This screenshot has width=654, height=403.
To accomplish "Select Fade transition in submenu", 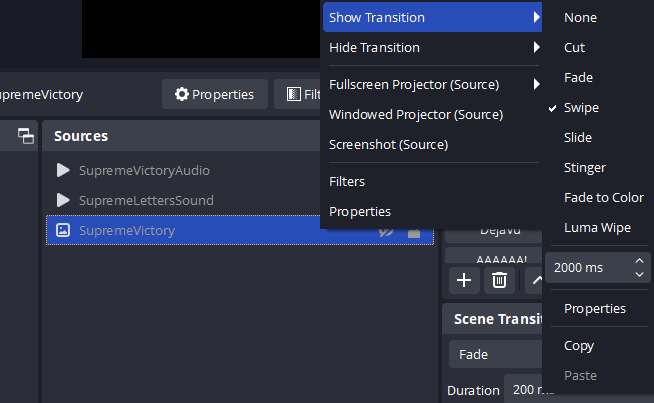I will 598,78.
